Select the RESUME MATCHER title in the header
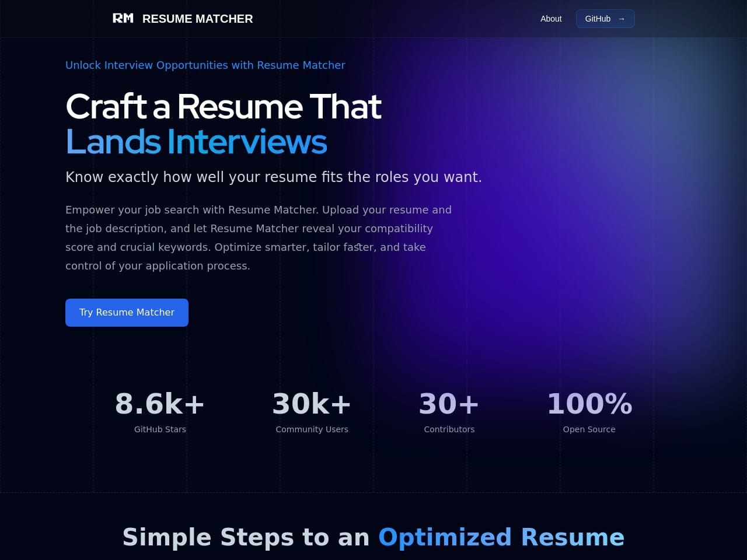Image resolution: width=747 pixels, height=560 pixels. 198,18
